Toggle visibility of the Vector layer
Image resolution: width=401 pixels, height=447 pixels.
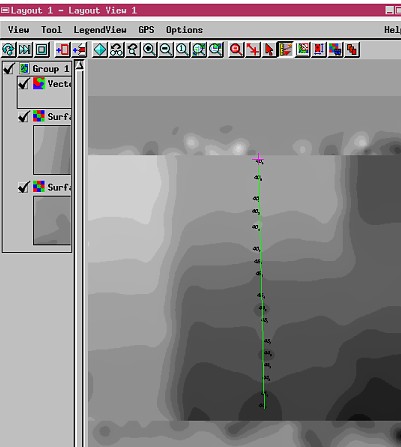point(24,83)
